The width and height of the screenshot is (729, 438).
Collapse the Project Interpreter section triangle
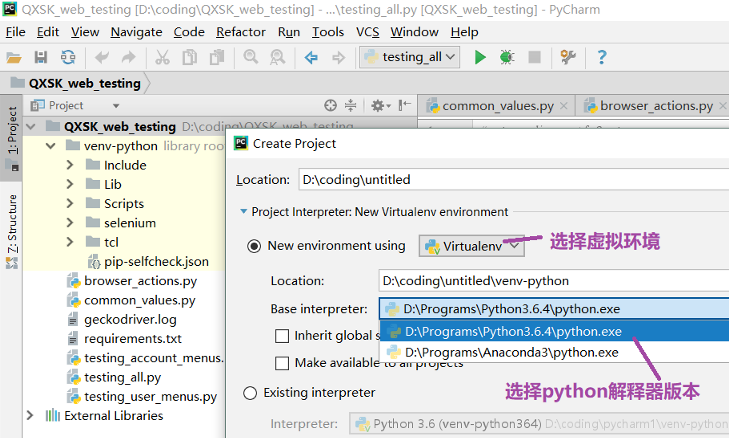click(x=243, y=212)
